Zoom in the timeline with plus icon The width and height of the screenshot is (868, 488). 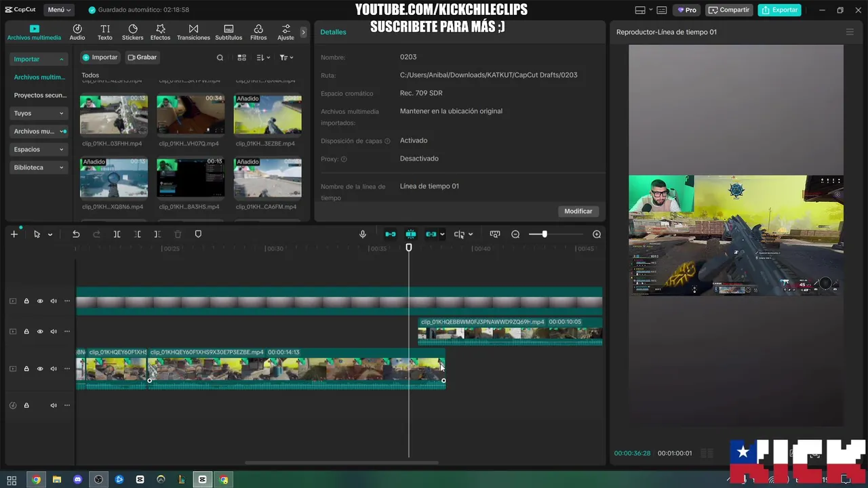tap(597, 235)
